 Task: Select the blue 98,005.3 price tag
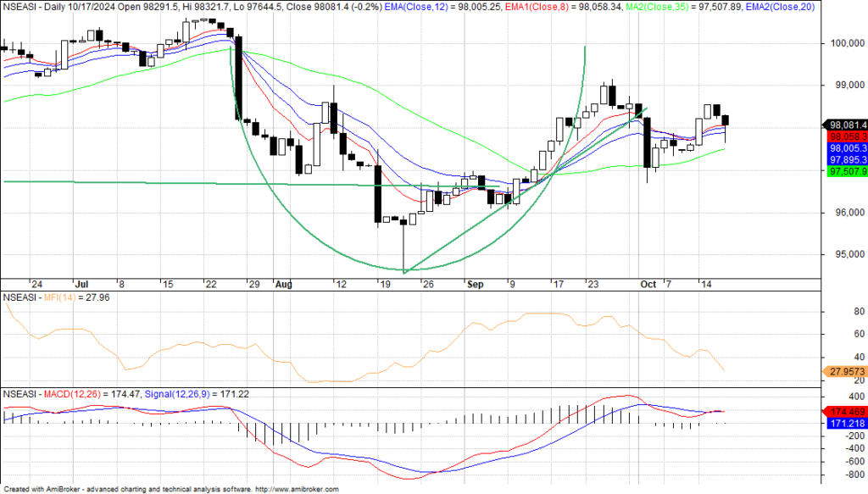point(846,147)
